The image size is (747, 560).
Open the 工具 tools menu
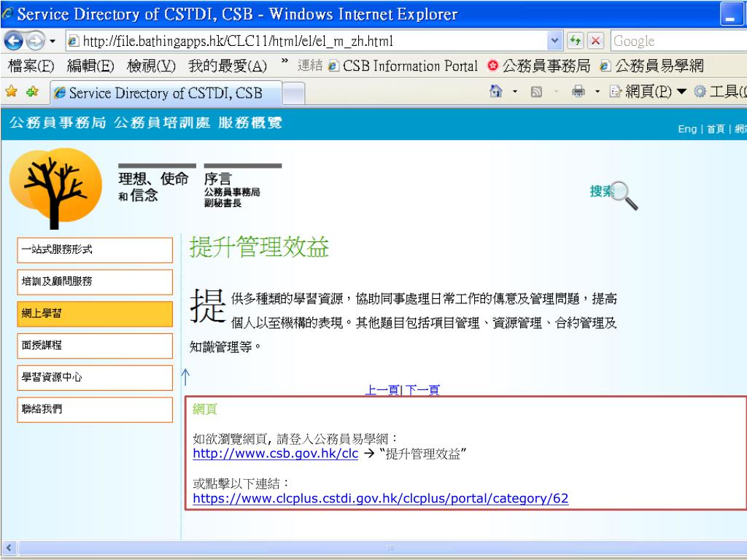719,91
